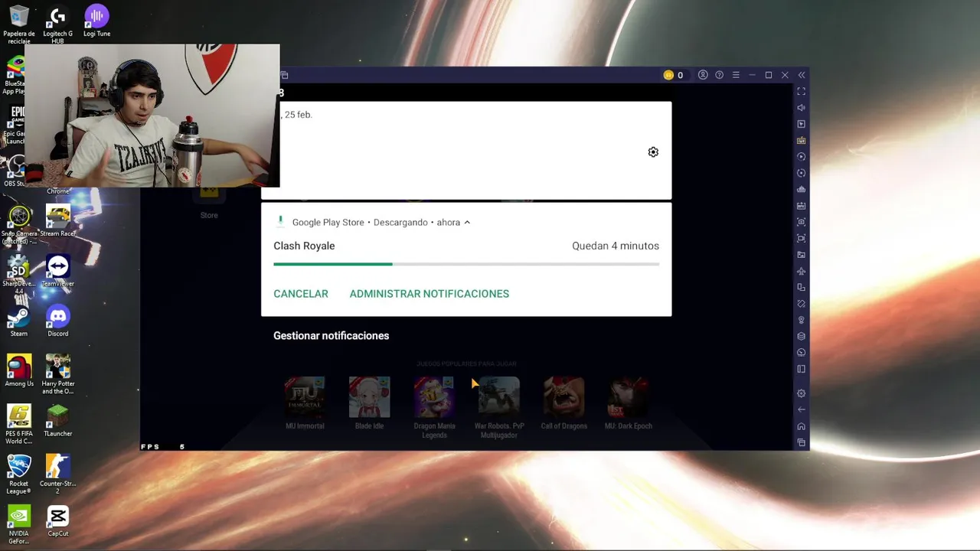Open the macro recorder play icon
Screen dimensions: 980x551
click(801, 157)
